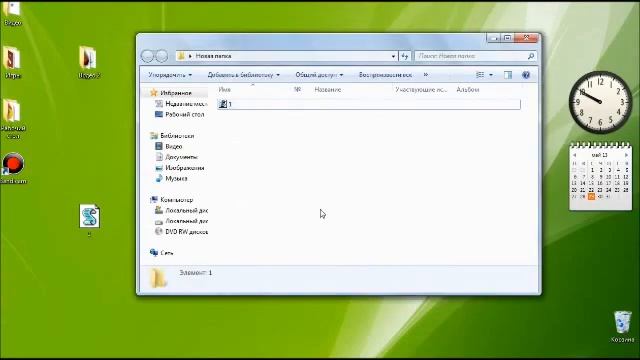Open the Музыка library
Image resolution: width=640 pixels, height=360 pixels.
(x=176, y=178)
